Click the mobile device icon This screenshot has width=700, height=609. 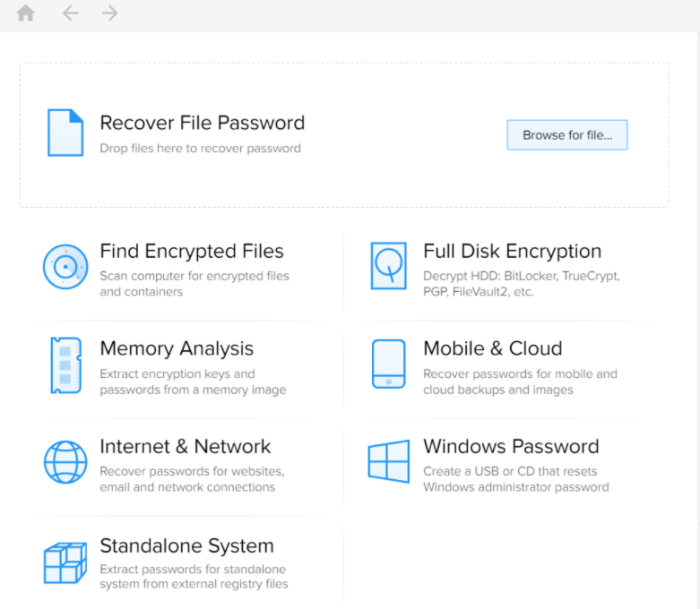click(x=388, y=364)
